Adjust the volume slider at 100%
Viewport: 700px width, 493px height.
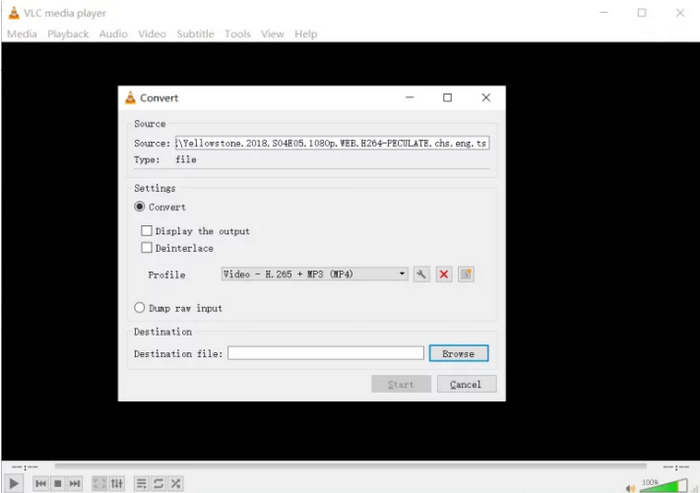(x=664, y=485)
